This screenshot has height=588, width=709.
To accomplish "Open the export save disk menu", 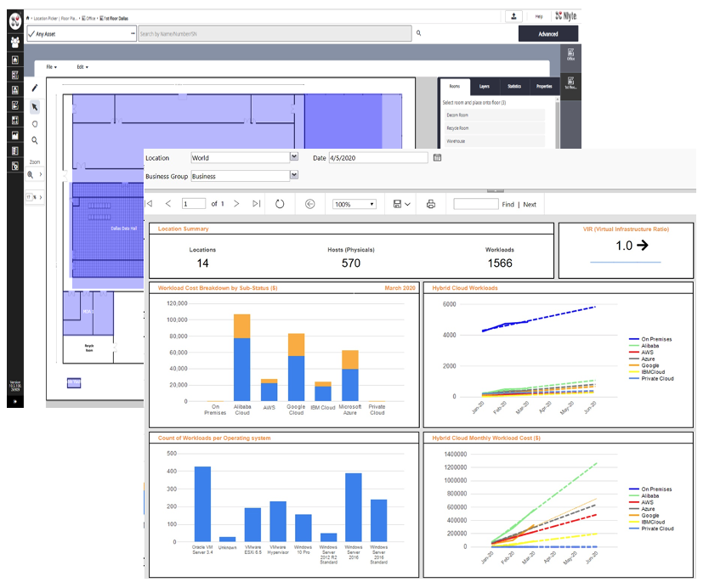I will pos(401,204).
